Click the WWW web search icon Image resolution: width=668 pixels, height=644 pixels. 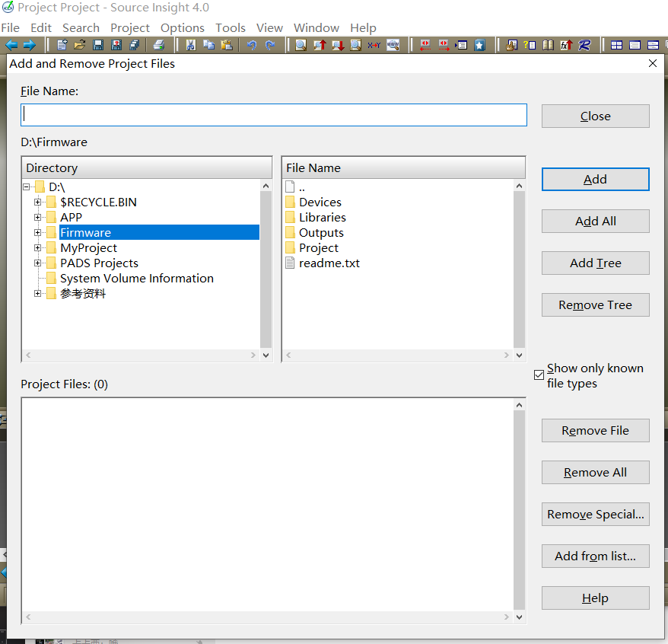point(393,45)
